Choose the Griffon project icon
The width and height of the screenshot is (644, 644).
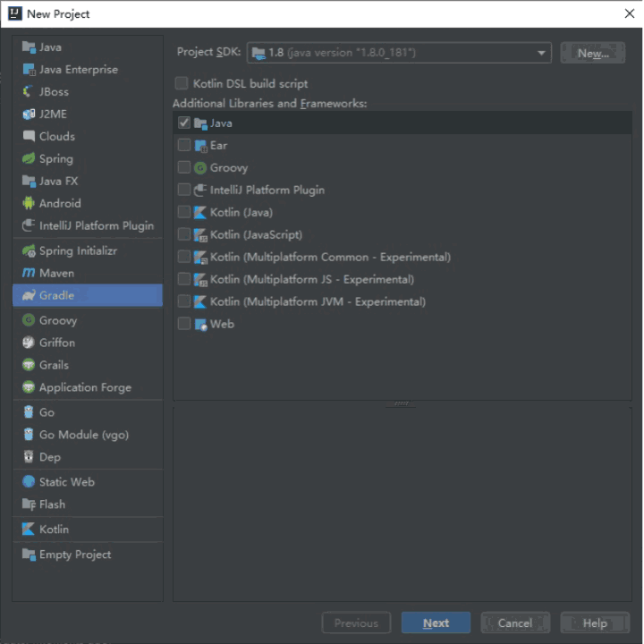pyautogui.click(x=29, y=342)
